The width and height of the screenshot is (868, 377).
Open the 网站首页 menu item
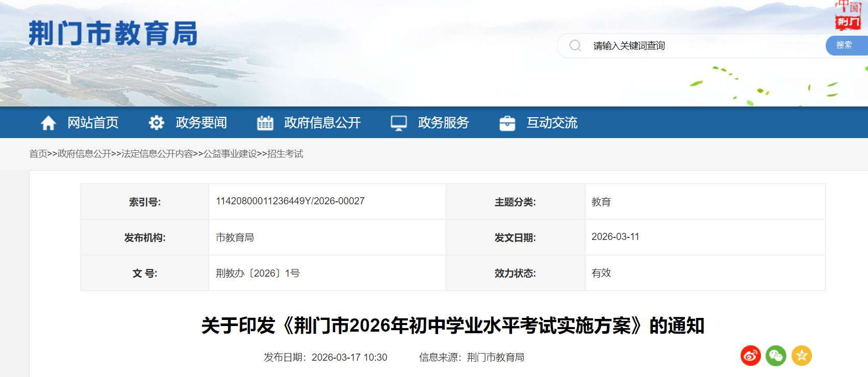[93, 123]
